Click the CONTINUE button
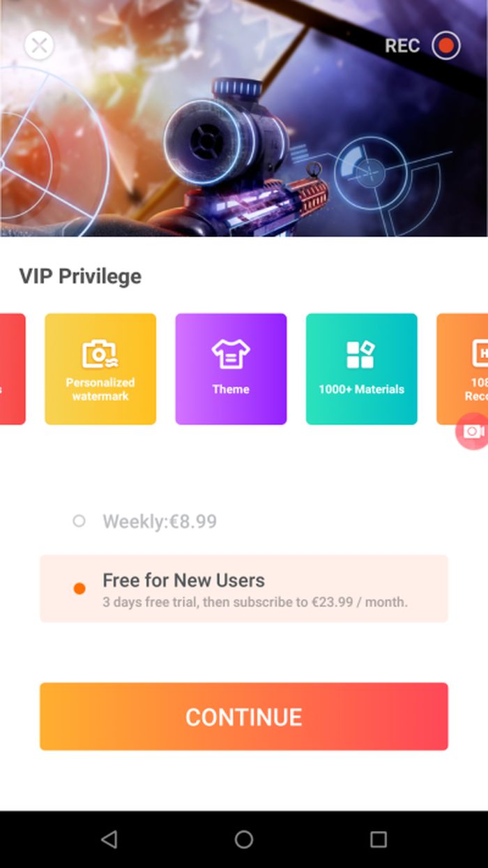This screenshot has width=488, height=868. coord(244,717)
